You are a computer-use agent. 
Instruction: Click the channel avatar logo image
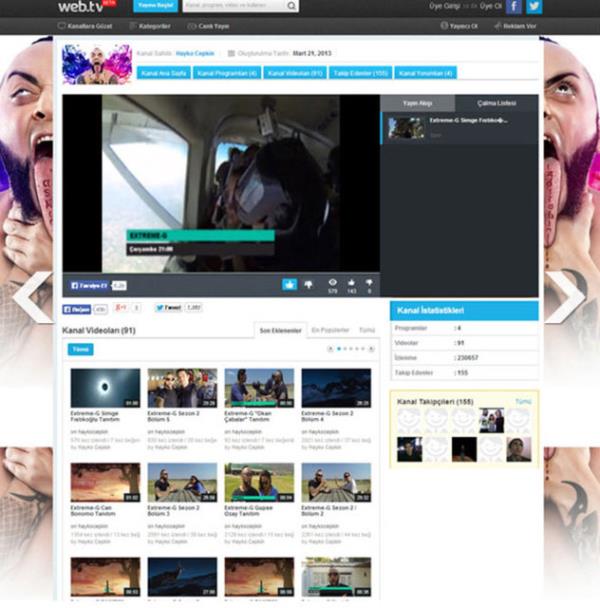pos(97,64)
